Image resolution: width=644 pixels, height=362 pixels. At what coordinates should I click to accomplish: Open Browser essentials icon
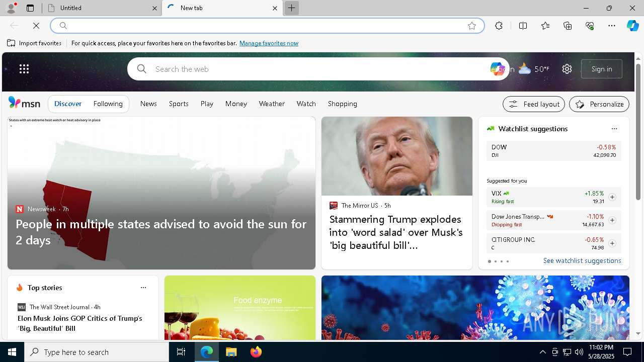(x=590, y=26)
